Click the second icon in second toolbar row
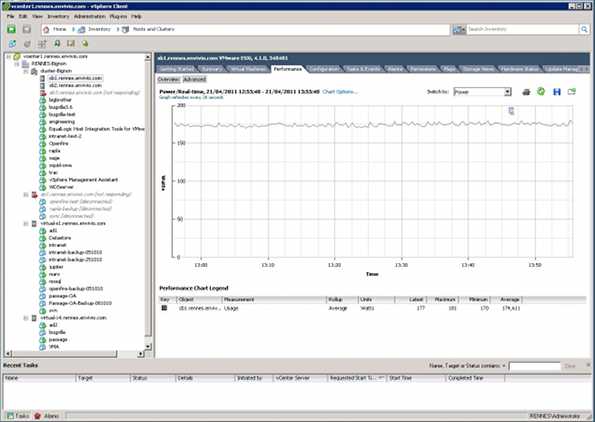The width and height of the screenshot is (595, 422). coord(27,44)
